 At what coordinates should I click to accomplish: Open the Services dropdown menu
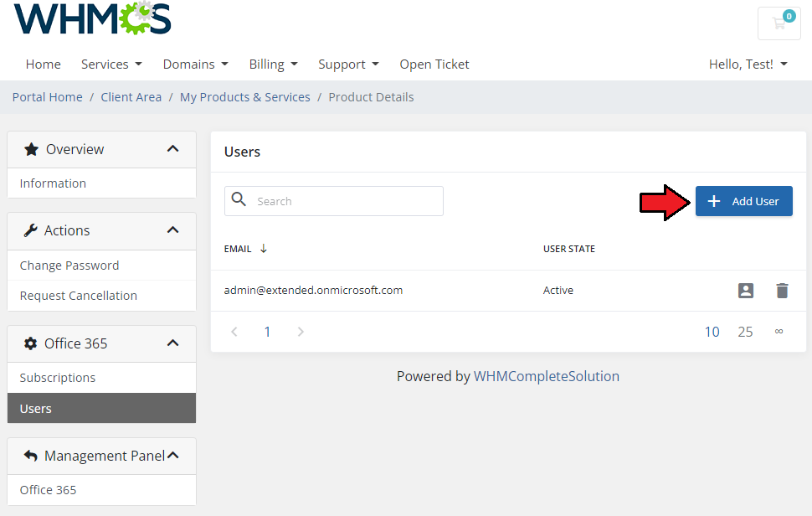pos(111,64)
